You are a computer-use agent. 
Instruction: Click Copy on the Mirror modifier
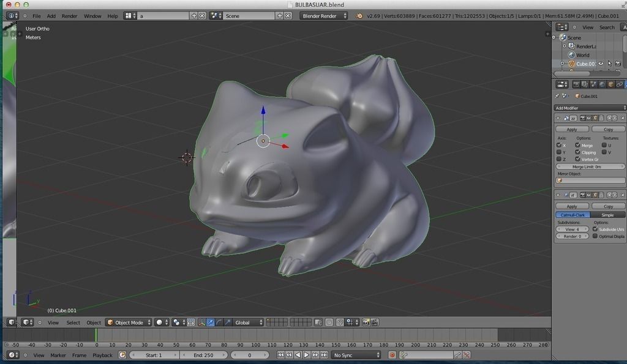(x=608, y=130)
